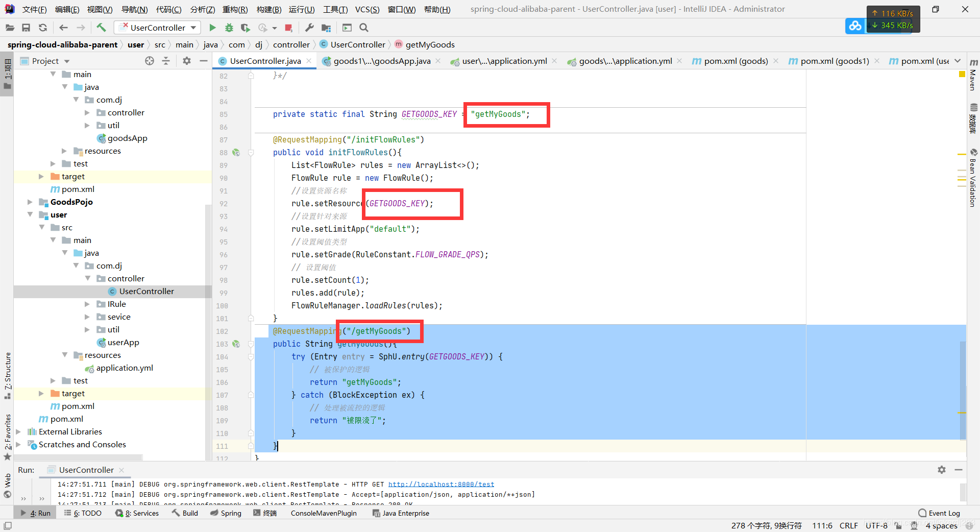
Task: Switch to the pom.xml (goods) tab
Action: (x=730, y=61)
